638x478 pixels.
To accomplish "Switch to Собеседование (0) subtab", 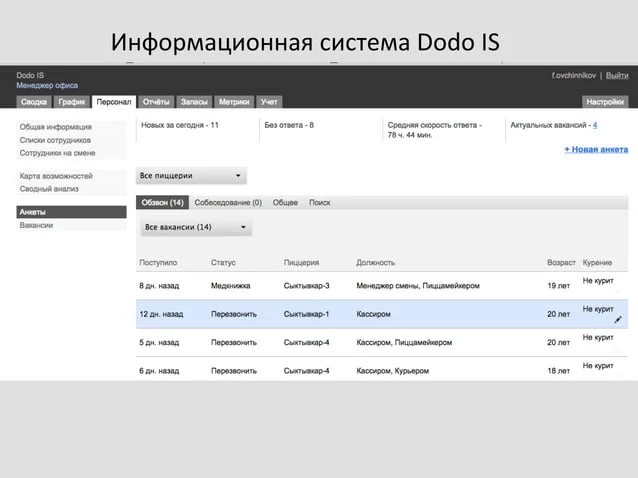I will coord(228,203).
